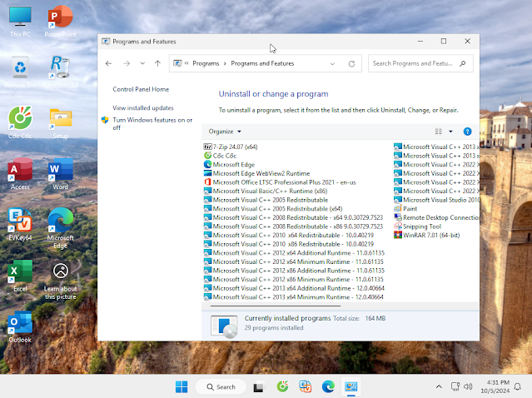
Task: Select Microsoft Edge WebView2 Runtime
Action: (x=256, y=173)
